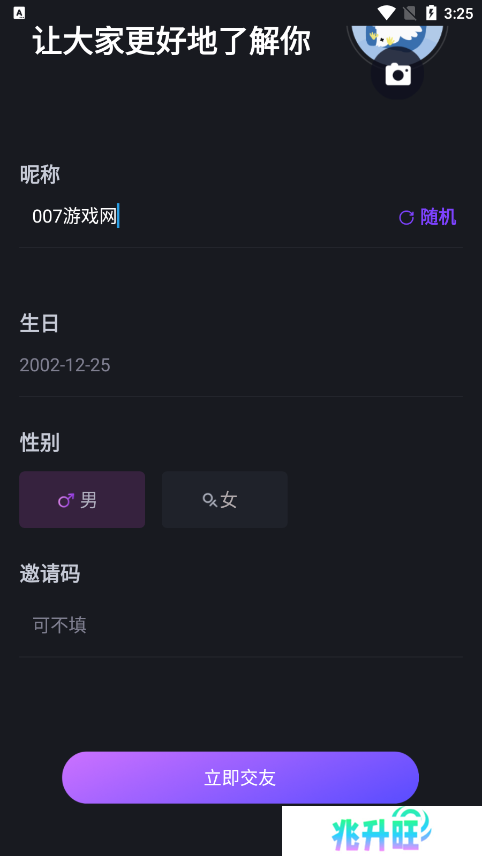Tap the male symbol icon
482x856 pixels.
click(66, 500)
